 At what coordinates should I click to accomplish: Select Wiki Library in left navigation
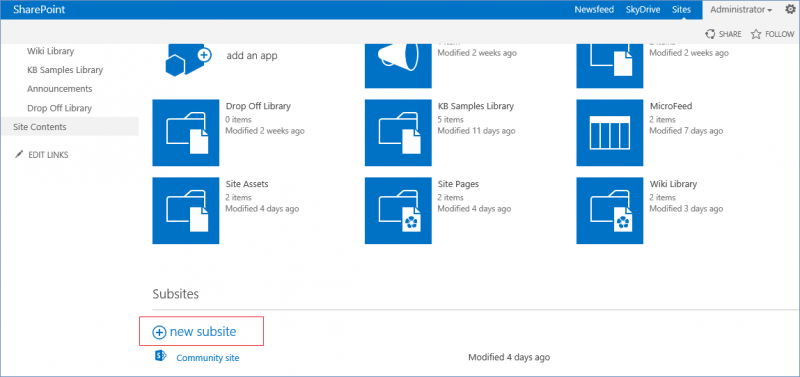[x=51, y=51]
